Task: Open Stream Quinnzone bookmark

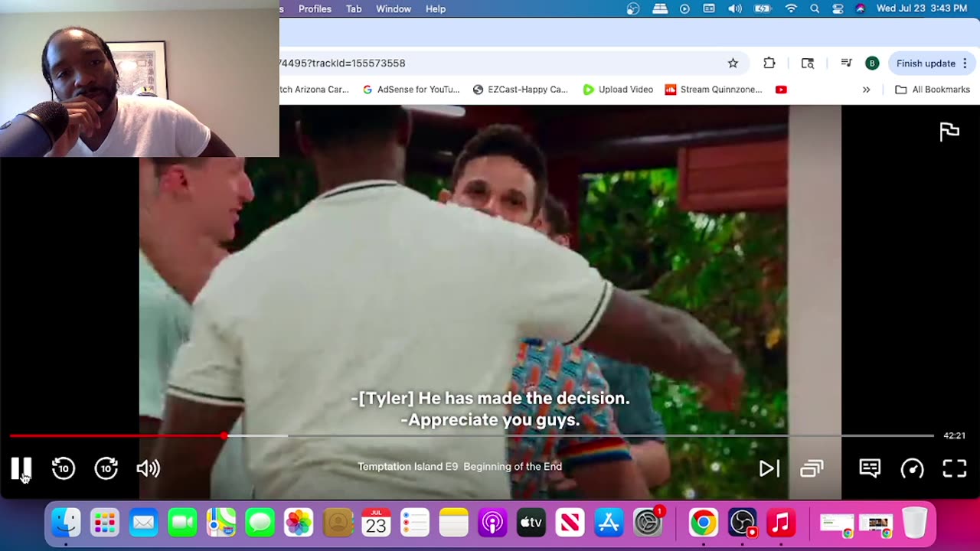Action: [x=714, y=90]
